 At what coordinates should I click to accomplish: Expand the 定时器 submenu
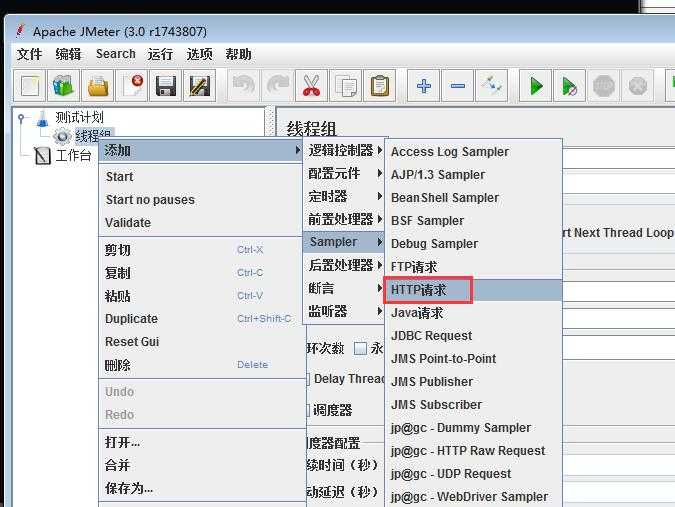(344, 196)
